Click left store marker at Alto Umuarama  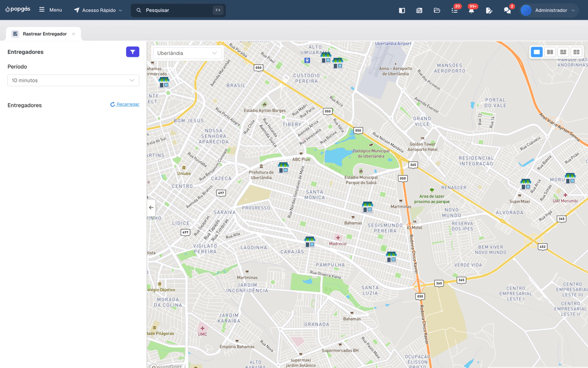tap(326, 58)
